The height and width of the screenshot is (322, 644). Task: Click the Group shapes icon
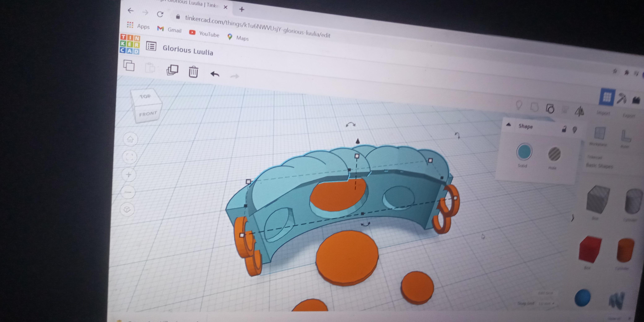pos(535,107)
